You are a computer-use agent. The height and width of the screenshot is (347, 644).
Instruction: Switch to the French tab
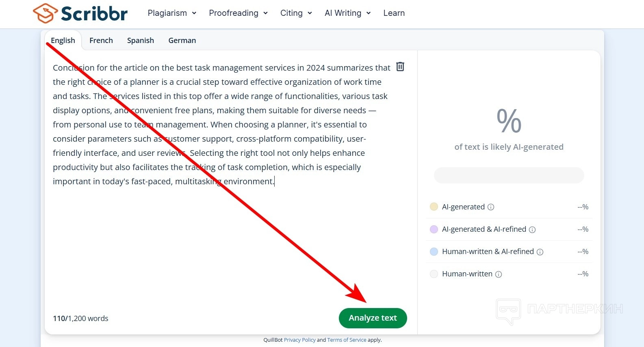click(x=101, y=41)
